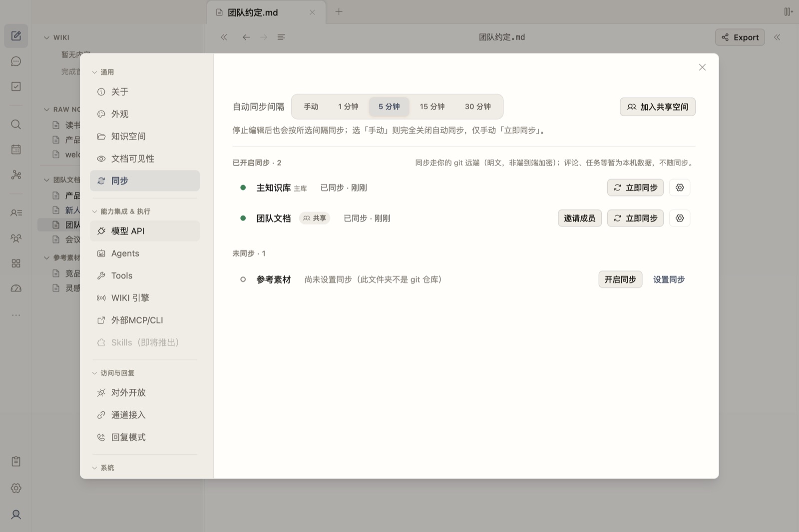Click 开启同步 for 参考素材
Image resolution: width=799 pixels, height=532 pixels.
620,279
